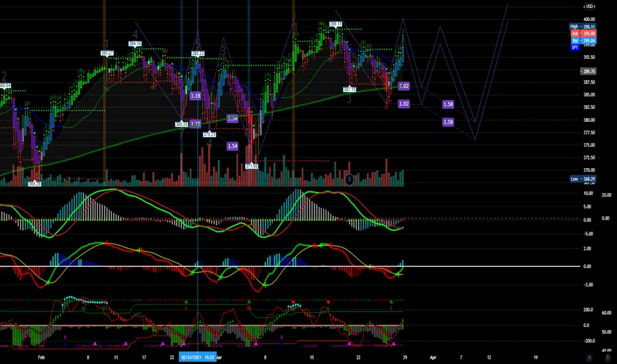The width and height of the screenshot is (617, 364).
Task: Click the dividend D marker icon
Action: pos(349,179)
